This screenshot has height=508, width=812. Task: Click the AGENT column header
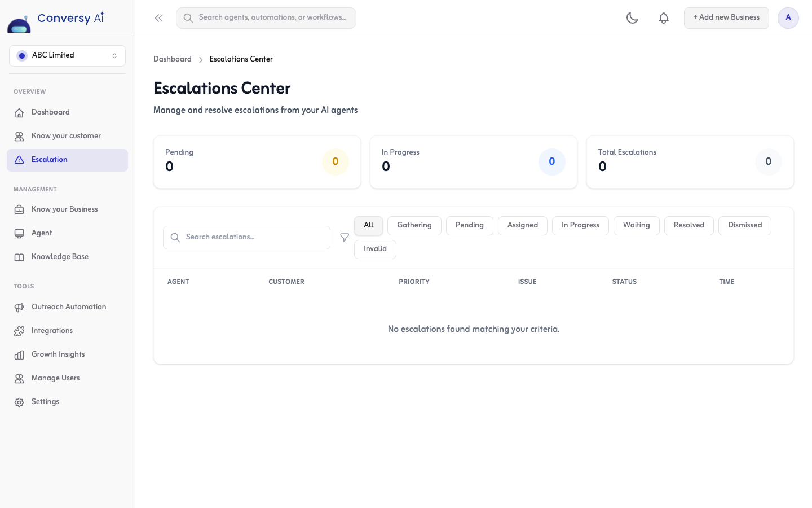(178, 282)
